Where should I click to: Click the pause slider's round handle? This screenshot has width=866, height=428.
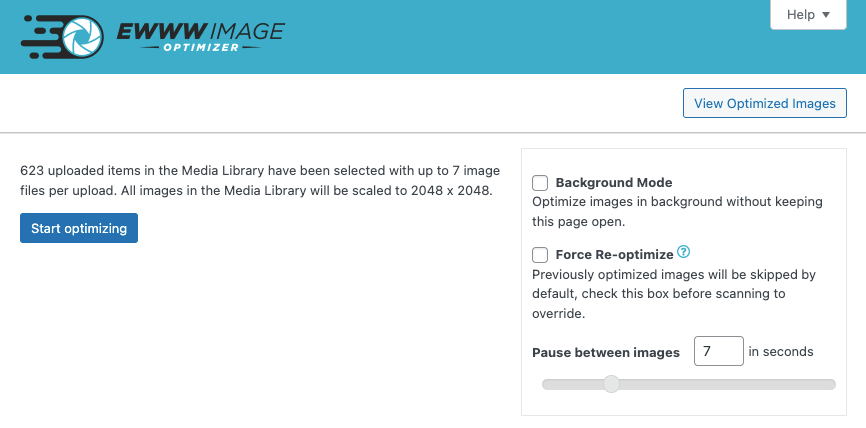point(611,384)
